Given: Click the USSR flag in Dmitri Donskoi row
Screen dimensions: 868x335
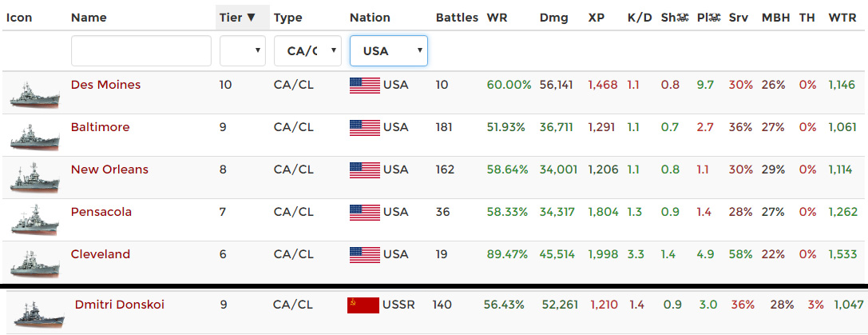Looking at the screenshot, I should [363, 305].
